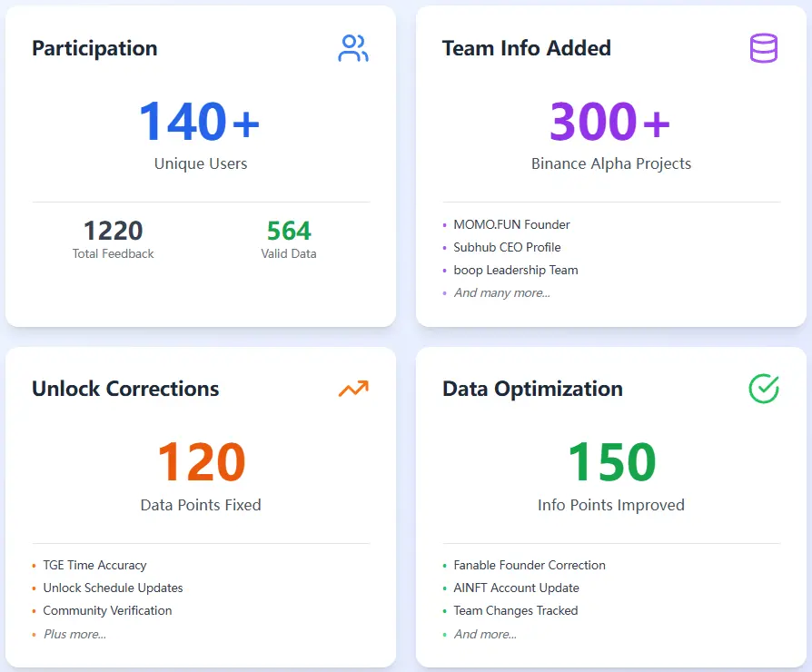The image size is (812, 672).
Task: Click the 564 Valid Data stat
Action: [289, 231]
